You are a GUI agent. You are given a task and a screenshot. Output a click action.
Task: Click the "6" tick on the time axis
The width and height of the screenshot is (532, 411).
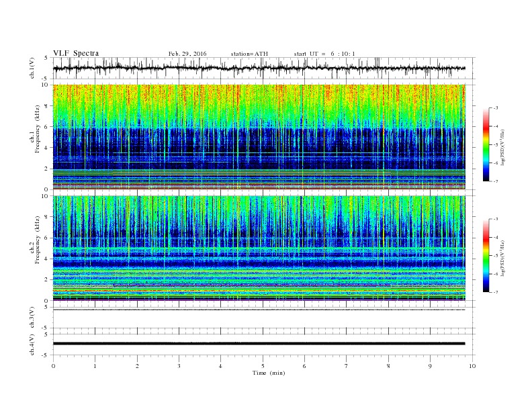tap(304, 366)
